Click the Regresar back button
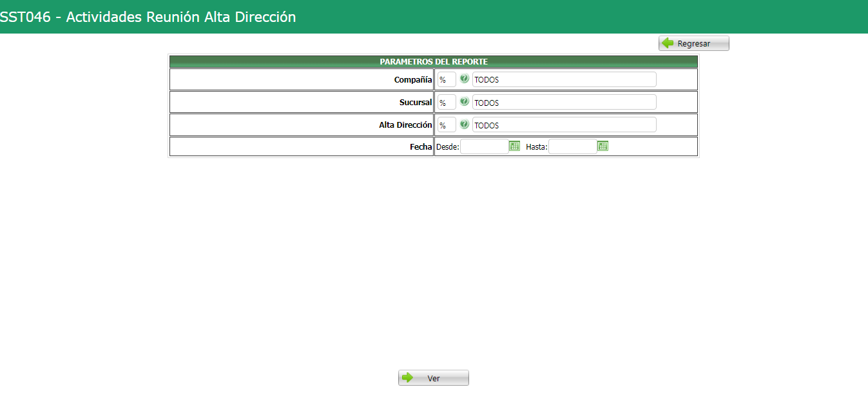 [694, 43]
